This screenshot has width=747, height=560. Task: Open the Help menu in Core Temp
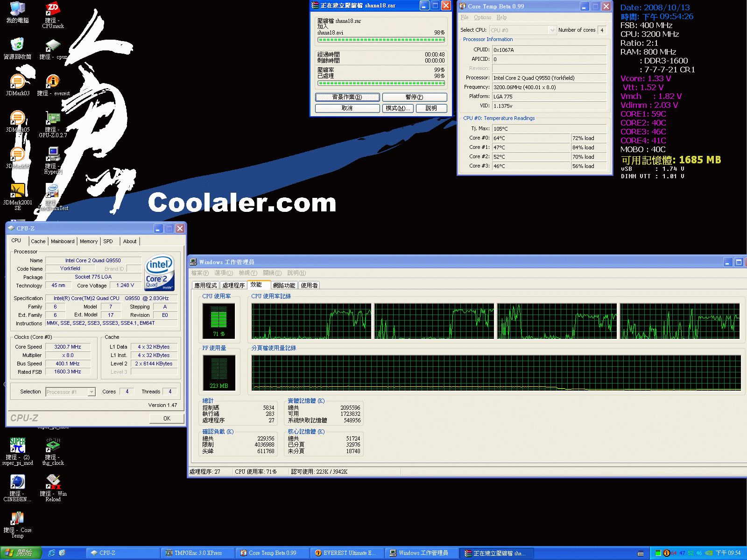(x=501, y=17)
